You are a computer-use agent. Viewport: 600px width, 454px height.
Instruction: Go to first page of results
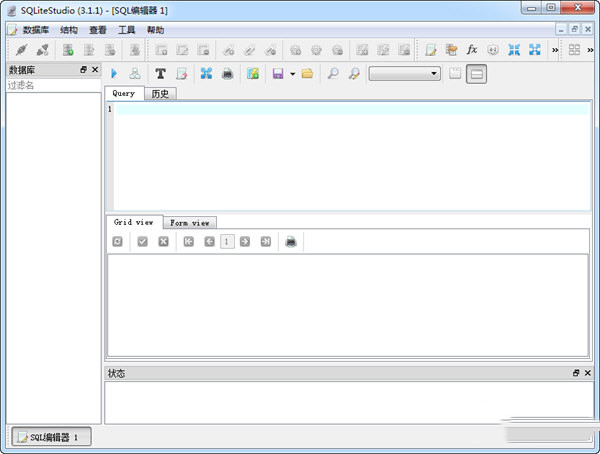pos(189,242)
